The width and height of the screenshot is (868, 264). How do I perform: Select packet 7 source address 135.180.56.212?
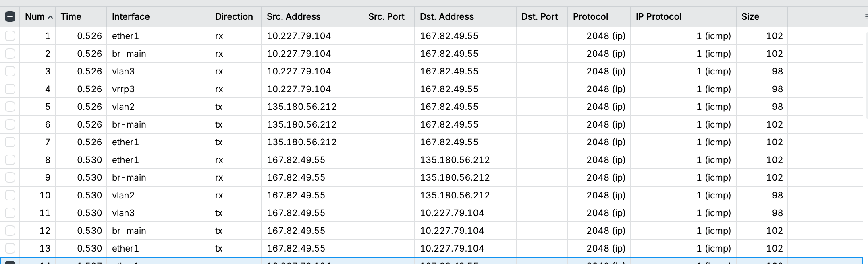pyautogui.click(x=302, y=142)
